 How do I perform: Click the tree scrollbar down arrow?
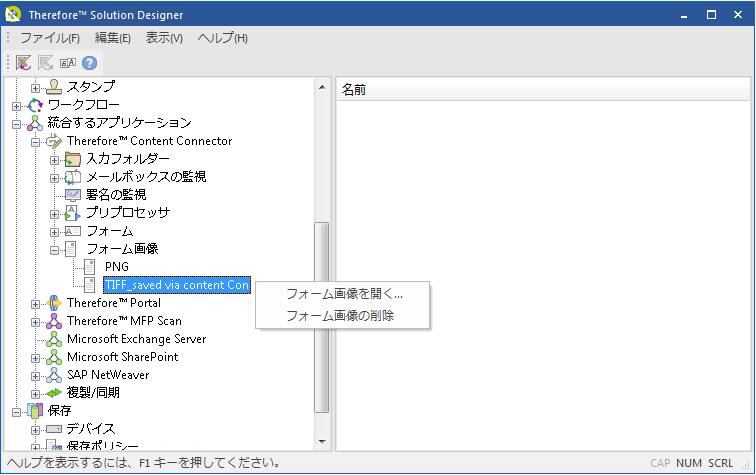click(x=322, y=442)
